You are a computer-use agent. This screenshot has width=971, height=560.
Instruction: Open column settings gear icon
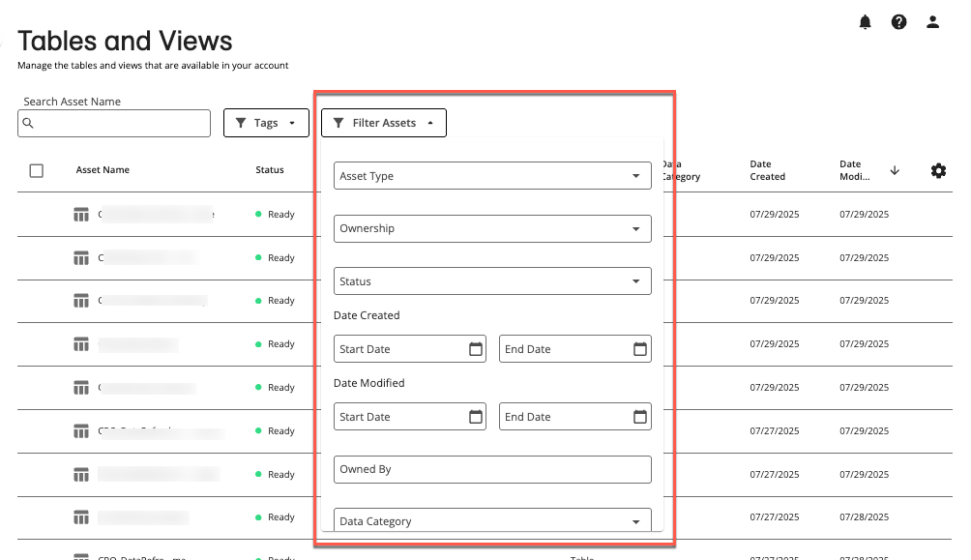click(x=938, y=170)
